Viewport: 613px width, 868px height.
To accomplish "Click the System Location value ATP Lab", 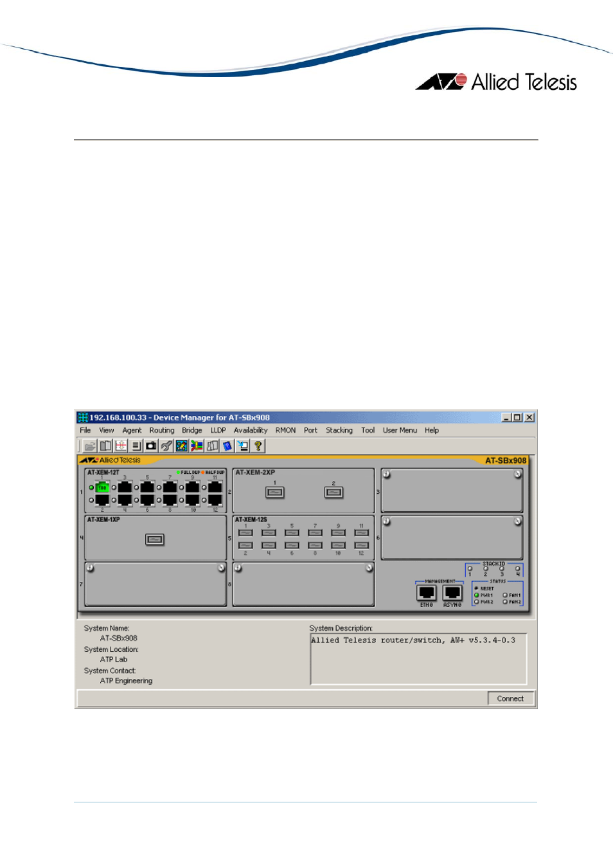I will pyautogui.click(x=114, y=660).
